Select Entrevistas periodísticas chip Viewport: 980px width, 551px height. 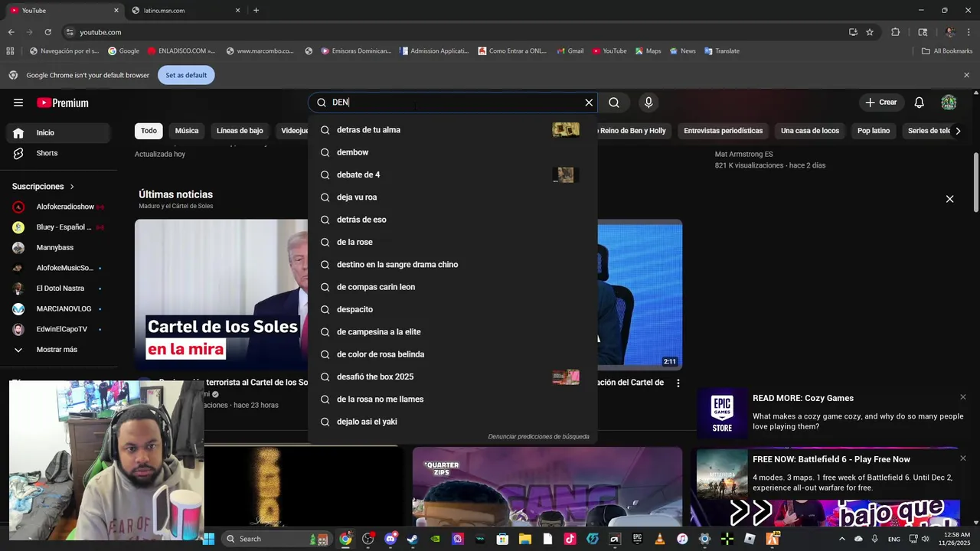pyautogui.click(x=724, y=131)
